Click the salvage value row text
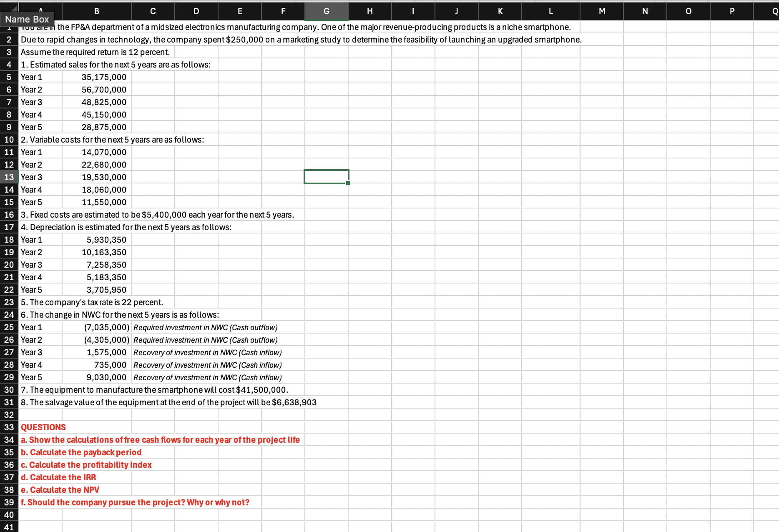The image size is (779, 532). pos(168,402)
